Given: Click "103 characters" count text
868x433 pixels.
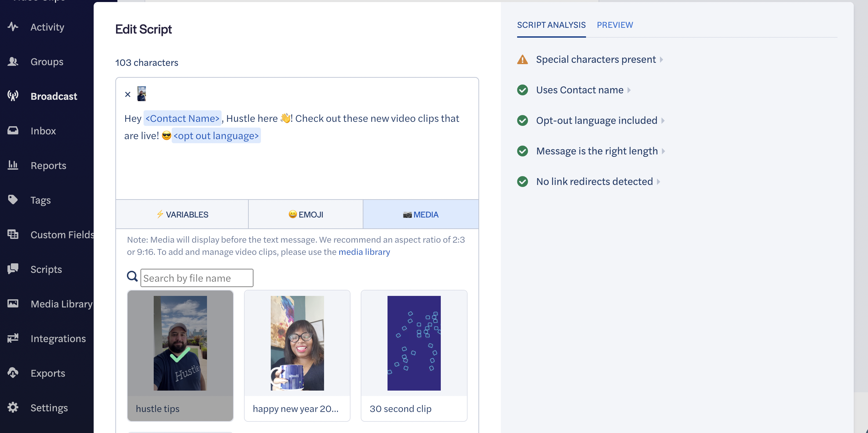Looking at the screenshot, I should pyautogui.click(x=147, y=62).
